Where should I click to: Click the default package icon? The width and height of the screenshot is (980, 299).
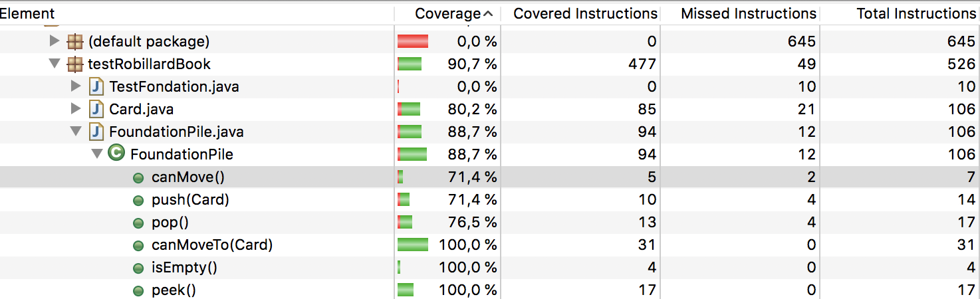[75, 42]
